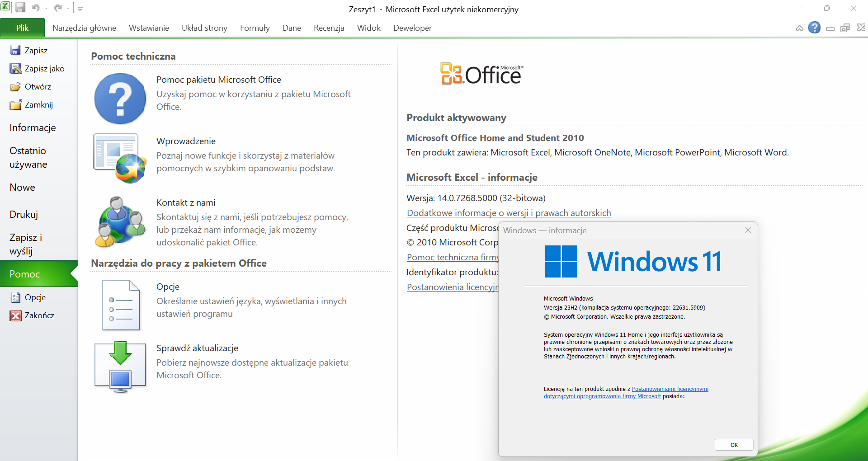Click the highlighted Pomoc backstage item
The height and width of the screenshot is (461, 868).
click(39, 274)
